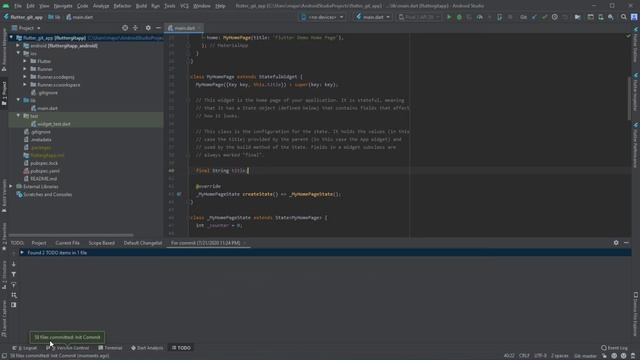Viewport: 640px width, 360px height.
Task: Open the AVD Manager icon in toolbar
Action: point(601,17)
